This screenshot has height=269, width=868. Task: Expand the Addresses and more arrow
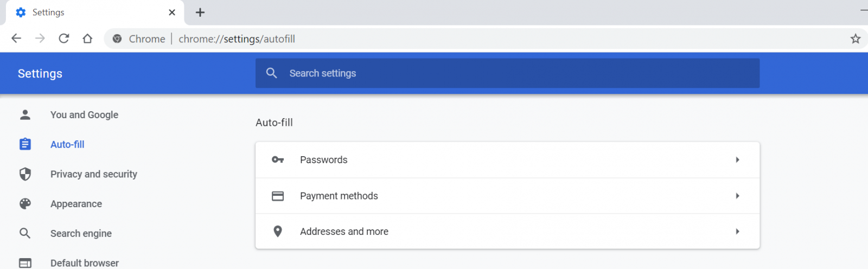click(737, 232)
